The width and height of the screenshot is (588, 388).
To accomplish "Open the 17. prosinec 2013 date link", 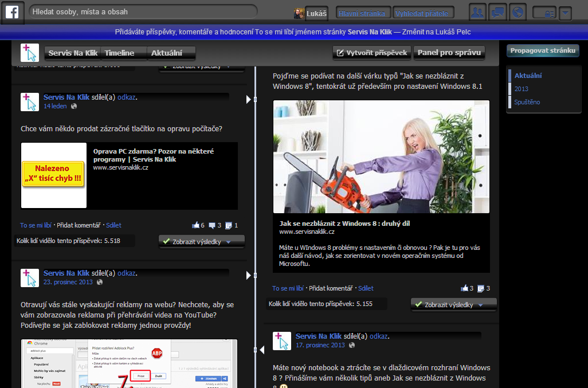I will [320, 345].
